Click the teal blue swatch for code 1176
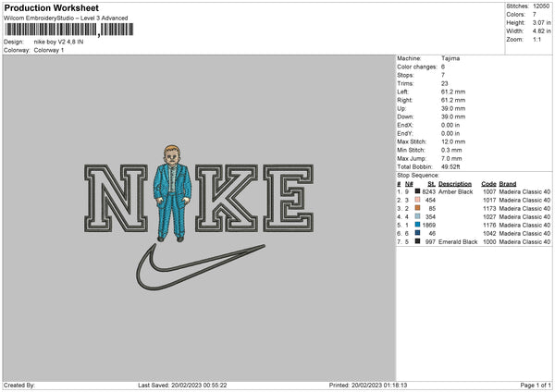The width and height of the screenshot is (555, 392). pyautogui.click(x=417, y=225)
